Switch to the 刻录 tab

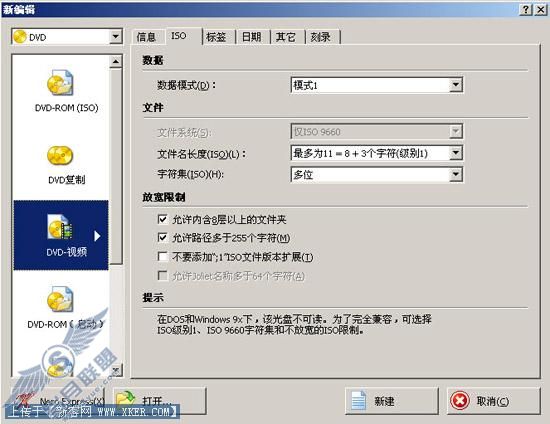click(x=321, y=37)
